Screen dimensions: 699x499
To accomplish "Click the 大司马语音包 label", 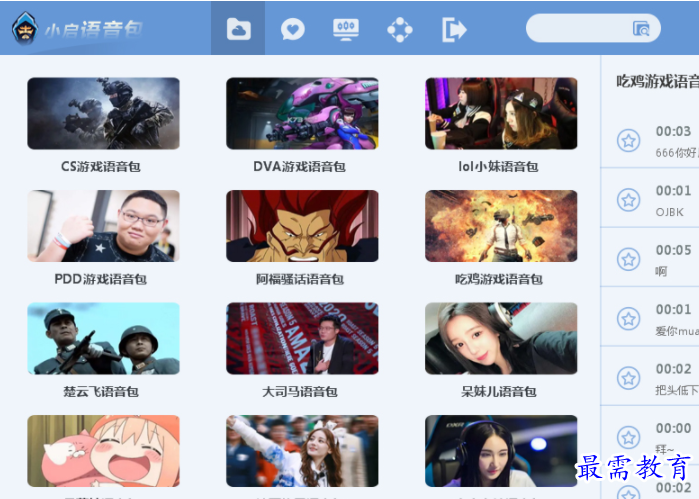I will point(300,392).
